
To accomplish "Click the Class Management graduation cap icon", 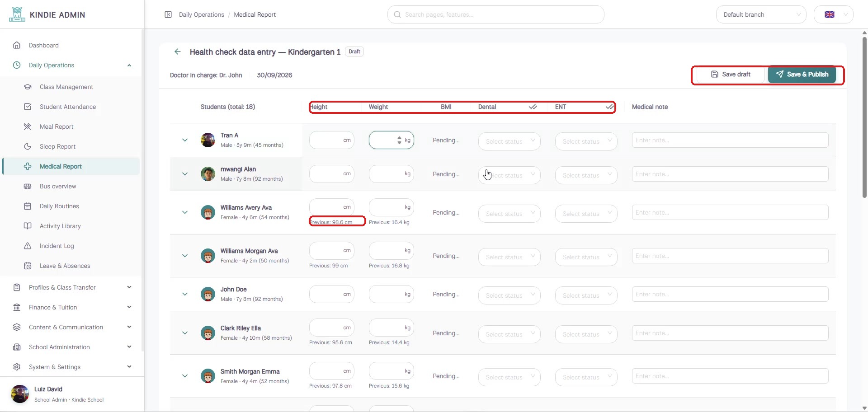I will 28,87.
